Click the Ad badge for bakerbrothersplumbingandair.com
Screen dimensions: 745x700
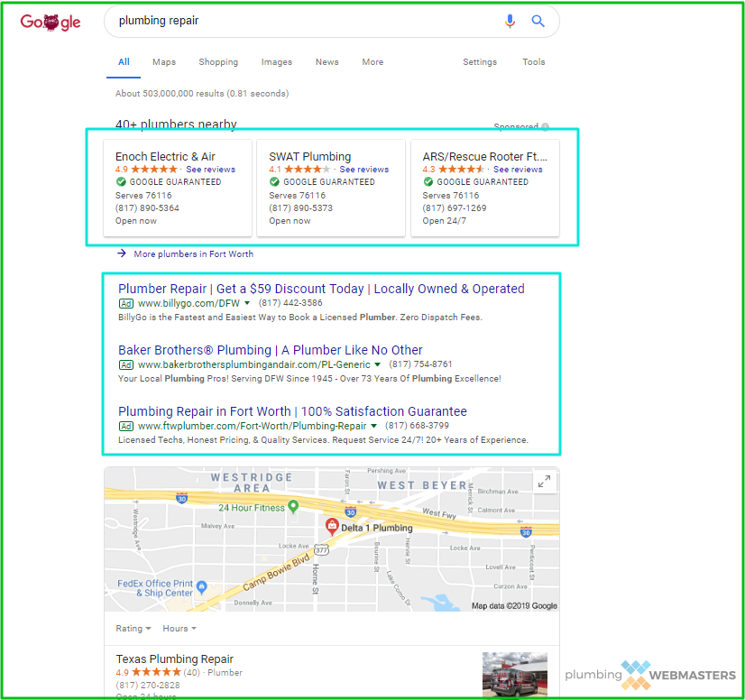[x=126, y=364]
